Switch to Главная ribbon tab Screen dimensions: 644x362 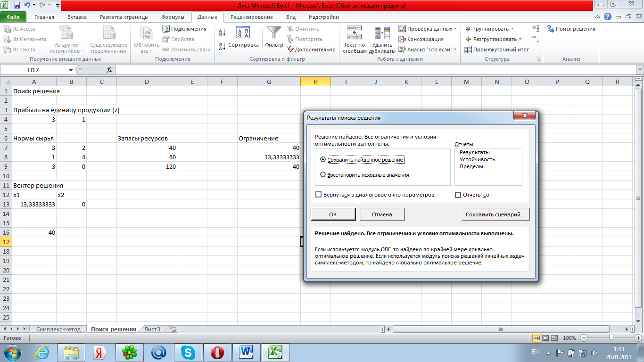click(44, 17)
